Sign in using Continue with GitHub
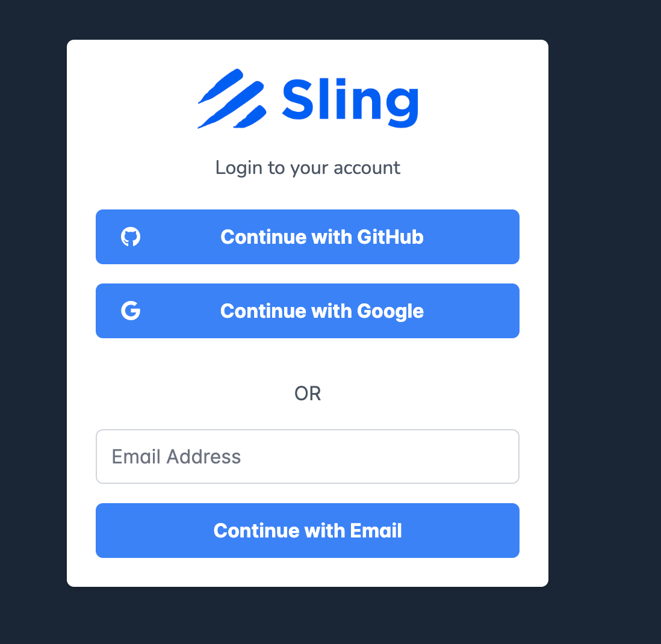The height and width of the screenshot is (644, 661). [x=308, y=237]
